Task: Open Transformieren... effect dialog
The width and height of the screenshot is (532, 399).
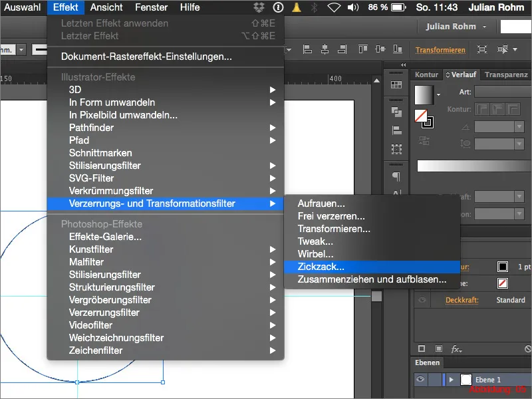Action: 372,229
